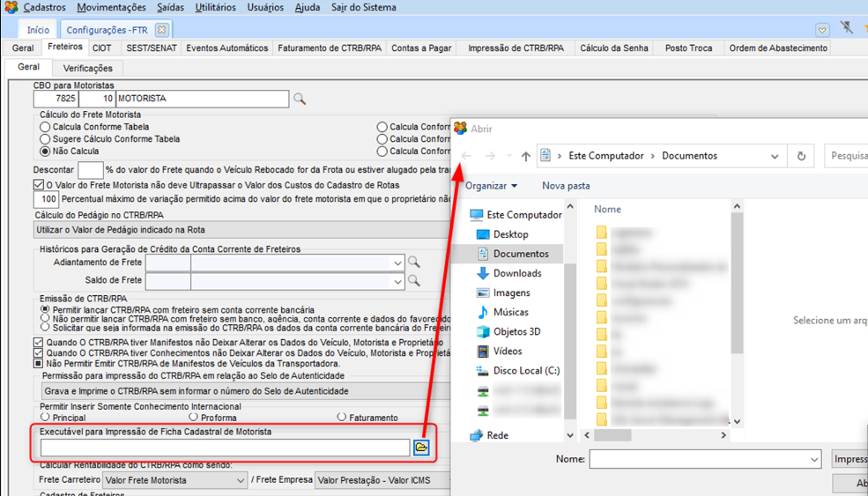The width and height of the screenshot is (868, 496).
Task: Open Disco Local (C:) in navigation pane
Action: pos(518,370)
